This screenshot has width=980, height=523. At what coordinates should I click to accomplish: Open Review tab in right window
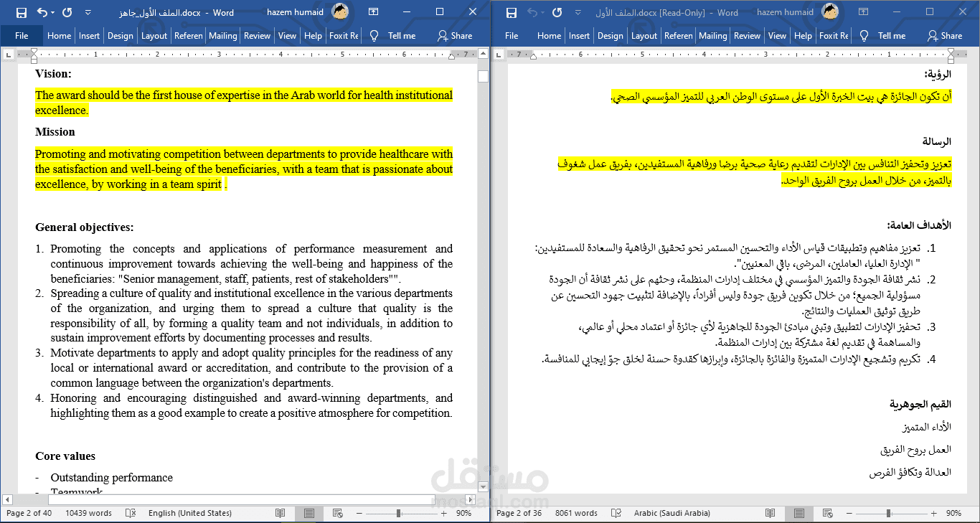click(x=748, y=35)
